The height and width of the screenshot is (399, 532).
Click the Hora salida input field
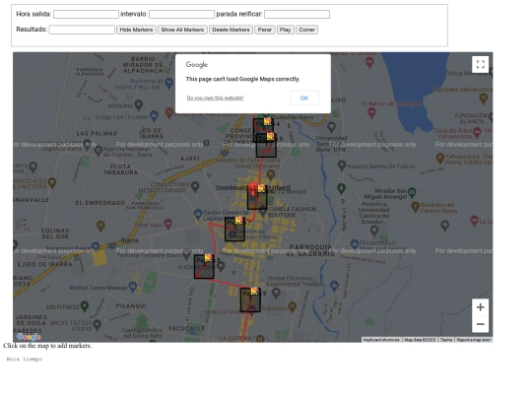(86, 14)
